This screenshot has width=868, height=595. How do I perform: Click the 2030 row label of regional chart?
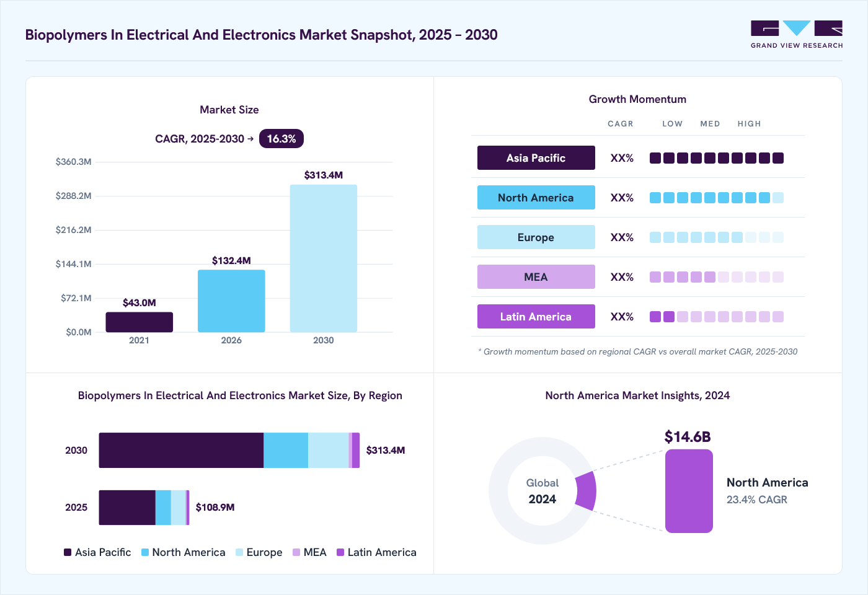pyautogui.click(x=76, y=451)
